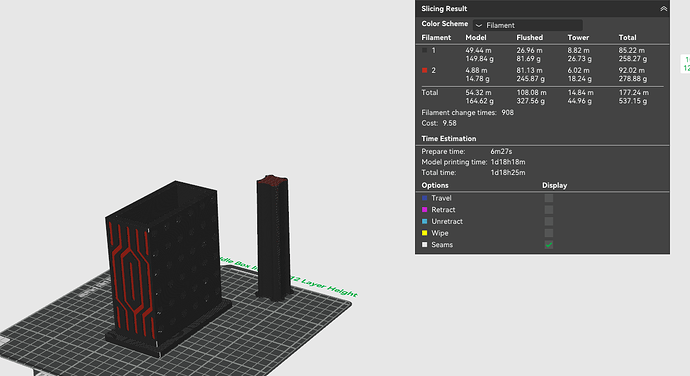Click the Slicing Result panel title
Viewport: 690px width, 376px height.
(444, 9)
